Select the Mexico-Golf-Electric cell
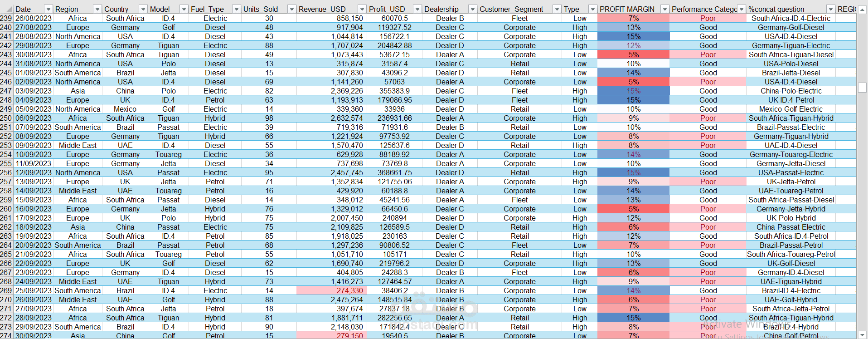This screenshot has height=339, width=868. click(x=791, y=109)
